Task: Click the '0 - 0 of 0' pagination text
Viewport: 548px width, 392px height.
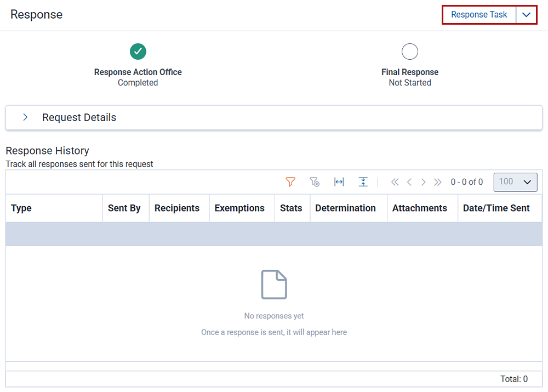Action: click(466, 182)
